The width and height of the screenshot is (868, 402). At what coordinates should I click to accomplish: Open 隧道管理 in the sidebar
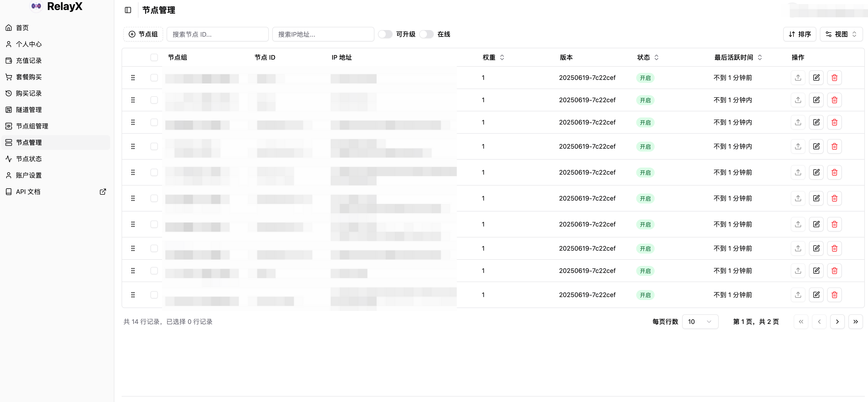[x=29, y=110]
